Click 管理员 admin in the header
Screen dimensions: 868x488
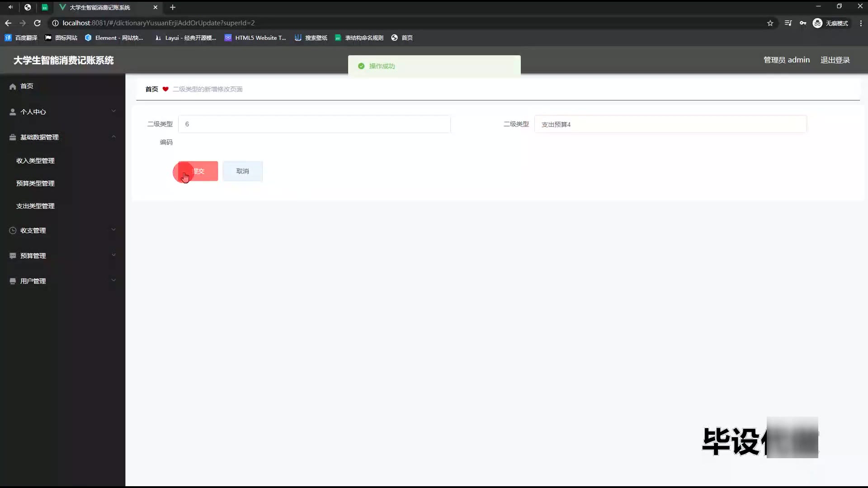tap(787, 60)
